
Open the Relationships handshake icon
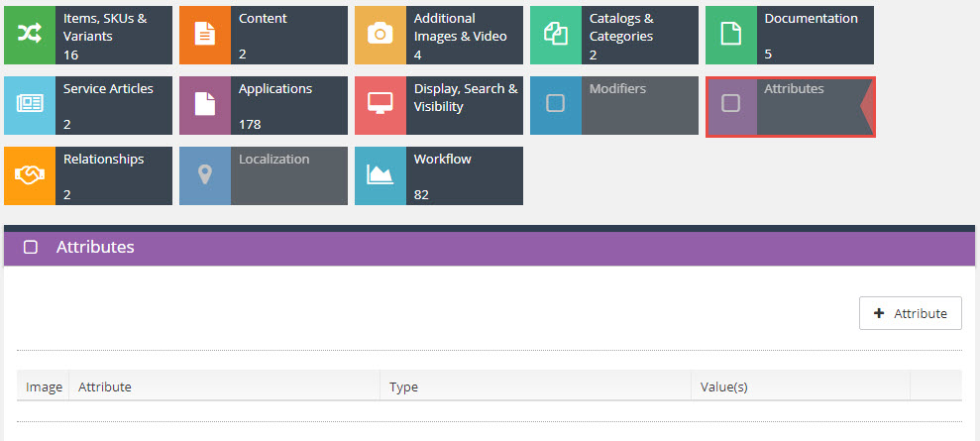point(30,175)
